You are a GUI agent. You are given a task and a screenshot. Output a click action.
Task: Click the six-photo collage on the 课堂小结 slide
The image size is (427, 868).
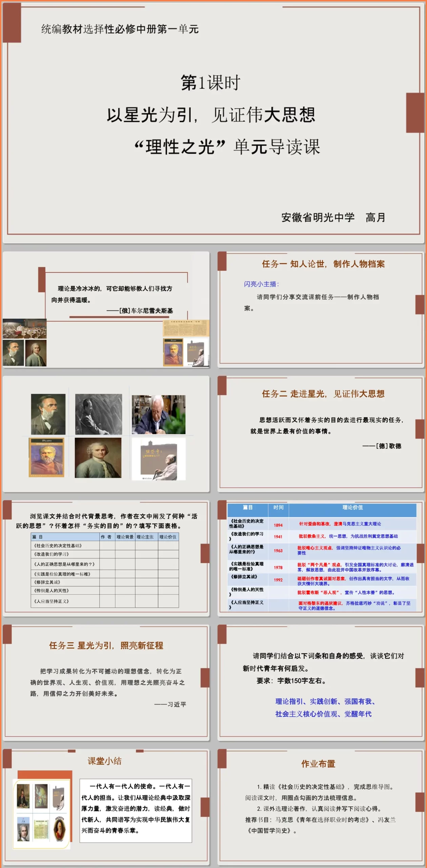point(42,814)
